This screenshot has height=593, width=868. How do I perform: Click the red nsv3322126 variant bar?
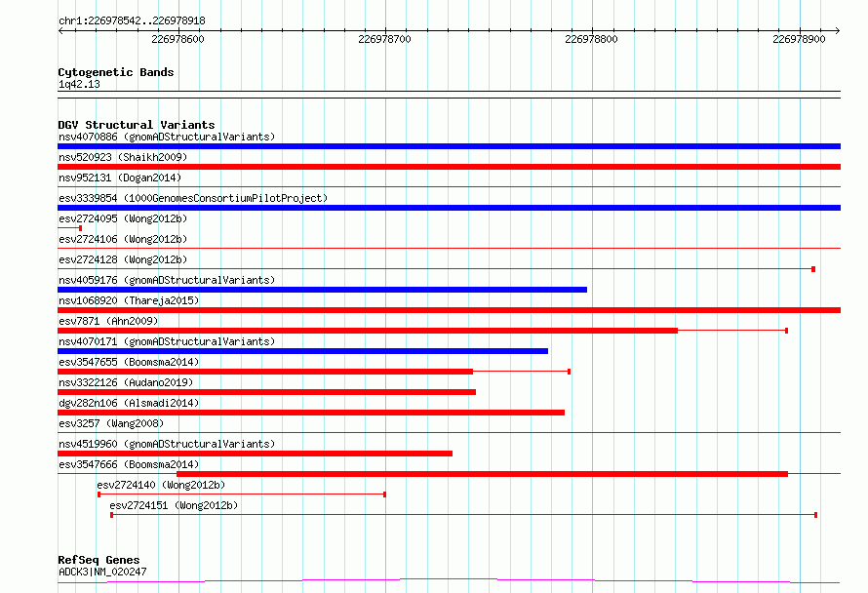tap(267, 392)
